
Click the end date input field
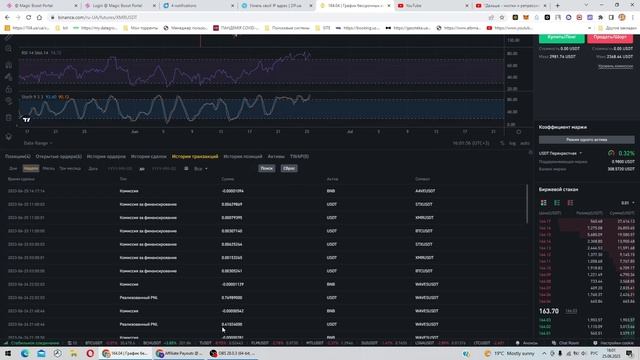[164, 169]
